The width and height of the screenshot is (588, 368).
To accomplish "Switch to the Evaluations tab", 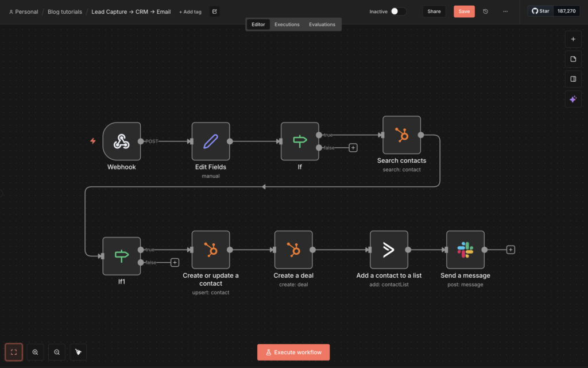I will tap(322, 24).
